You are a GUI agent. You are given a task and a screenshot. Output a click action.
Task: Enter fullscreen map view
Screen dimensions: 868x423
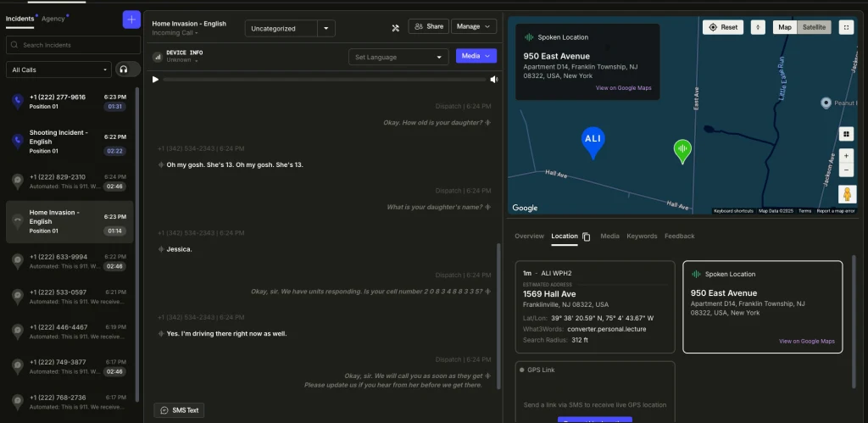pos(845,27)
